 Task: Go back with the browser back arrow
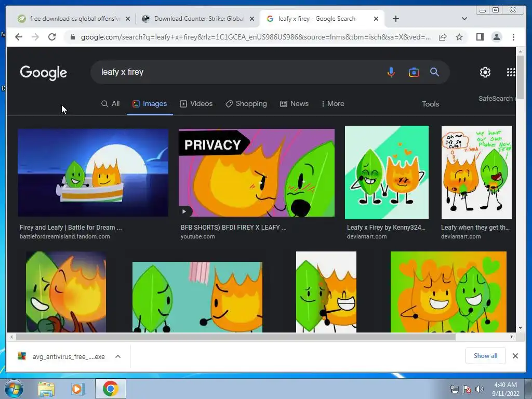pos(19,37)
